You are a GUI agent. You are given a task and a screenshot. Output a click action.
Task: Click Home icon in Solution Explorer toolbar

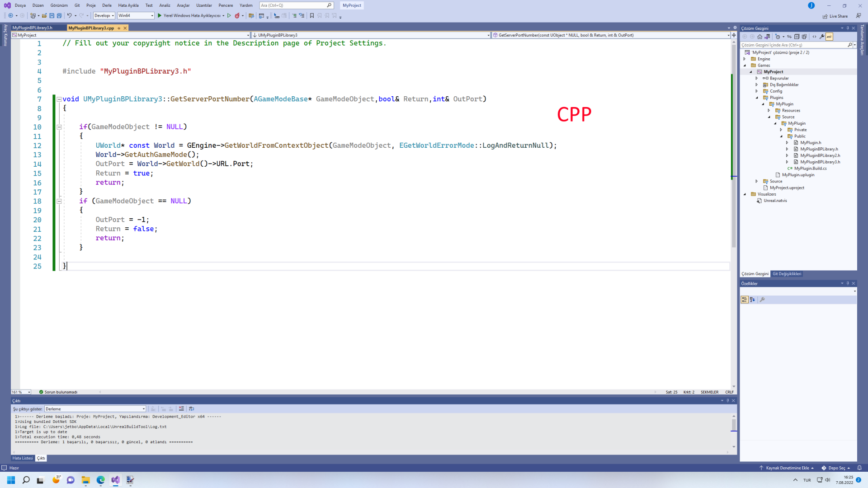(x=759, y=37)
